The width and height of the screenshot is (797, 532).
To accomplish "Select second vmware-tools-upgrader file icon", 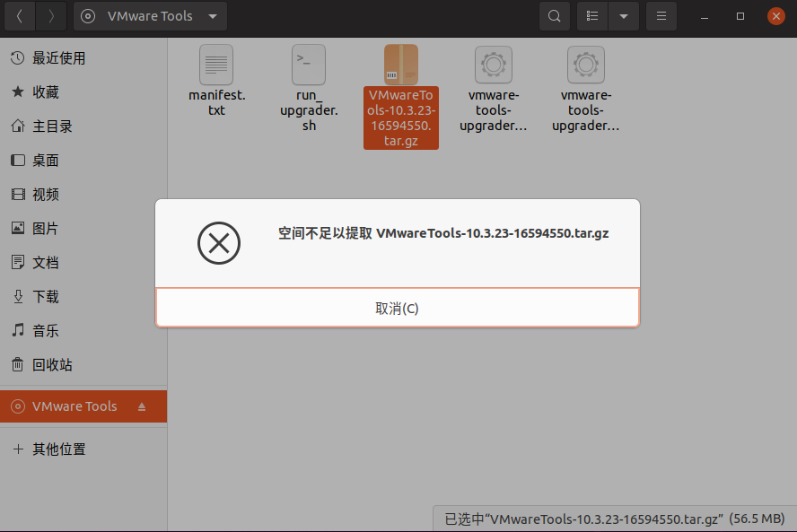I will click(586, 65).
